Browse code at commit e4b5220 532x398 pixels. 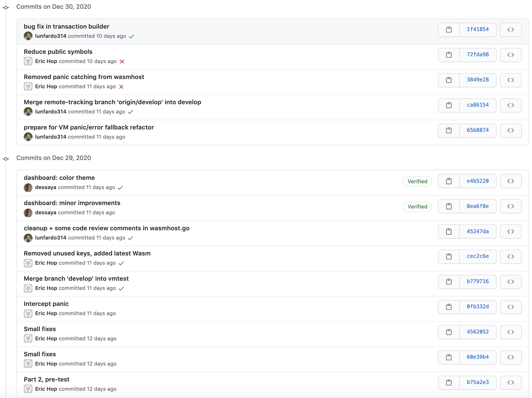pyautogui.click(x=510, y=181)
